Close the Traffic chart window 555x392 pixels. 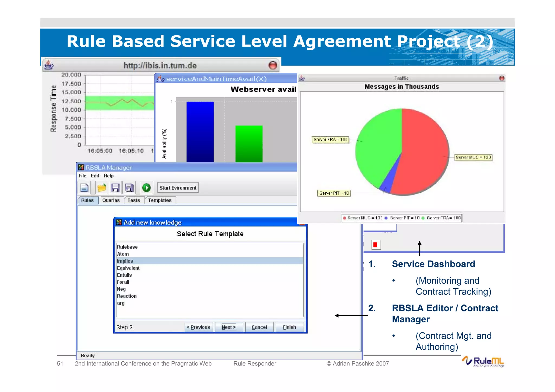click(x=502, y=78)
